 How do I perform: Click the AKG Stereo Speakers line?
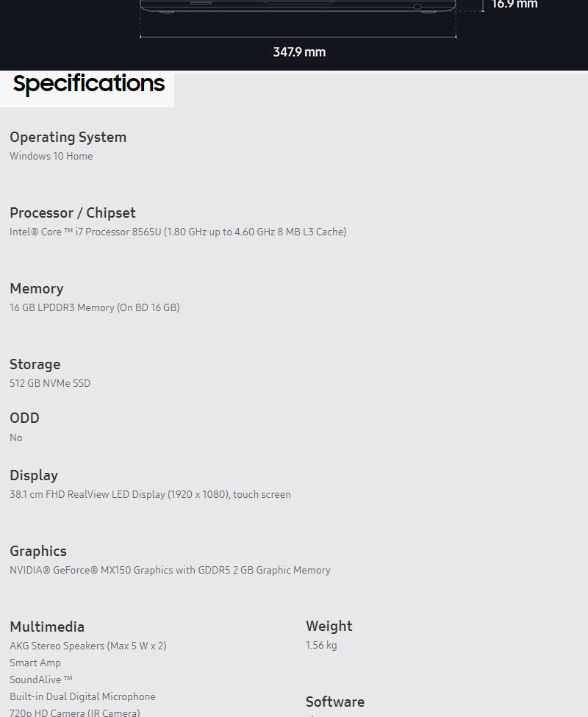87,646
